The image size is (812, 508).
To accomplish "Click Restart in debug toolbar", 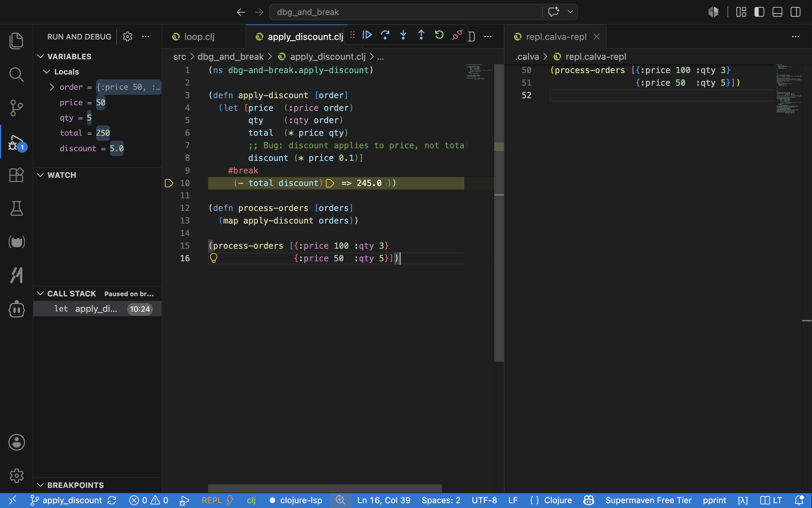I will click(x=439, y=35).
